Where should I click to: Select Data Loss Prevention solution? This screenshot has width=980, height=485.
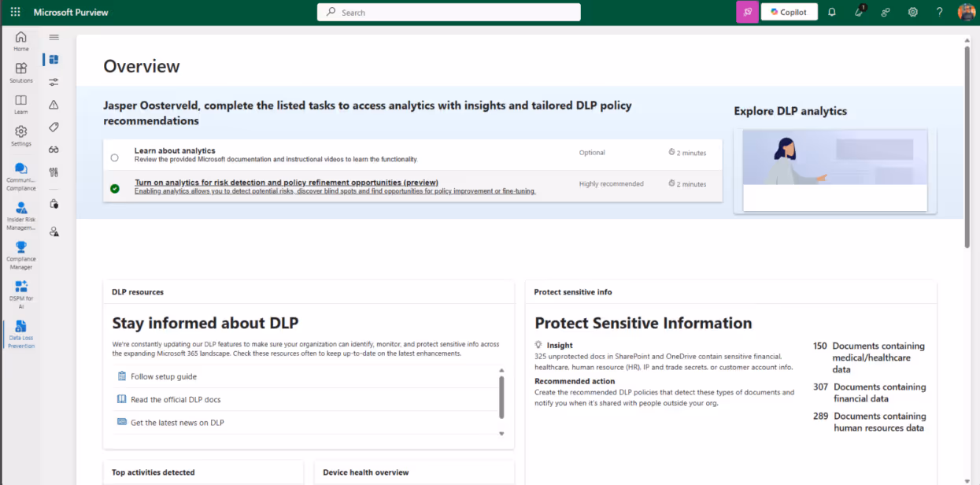click(21, 334)
